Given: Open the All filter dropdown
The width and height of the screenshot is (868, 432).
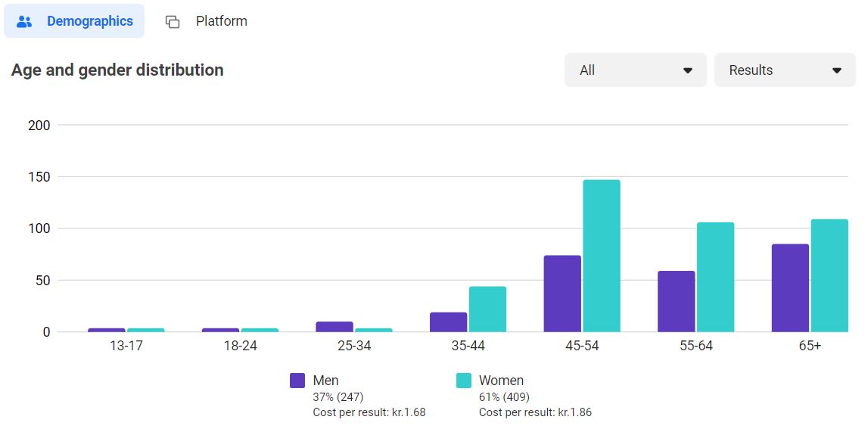Looking at the screenshot, I should [635, 70].
